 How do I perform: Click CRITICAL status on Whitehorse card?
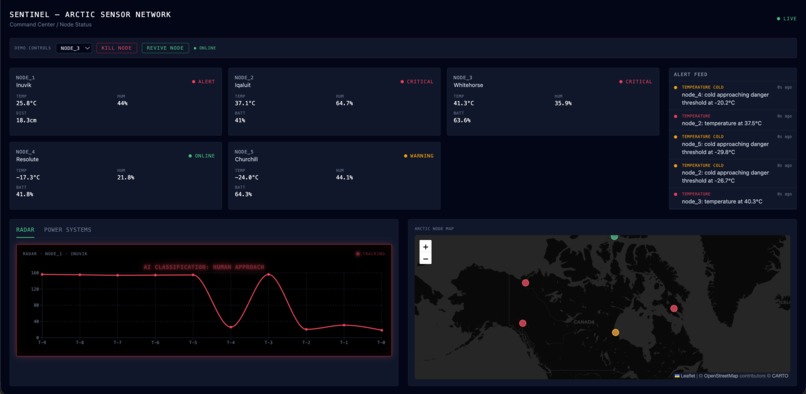tap(636, 81)
